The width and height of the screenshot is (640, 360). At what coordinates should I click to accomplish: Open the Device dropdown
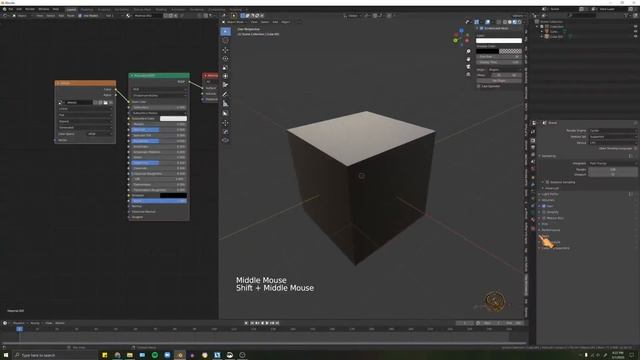[x=612, y=143]
